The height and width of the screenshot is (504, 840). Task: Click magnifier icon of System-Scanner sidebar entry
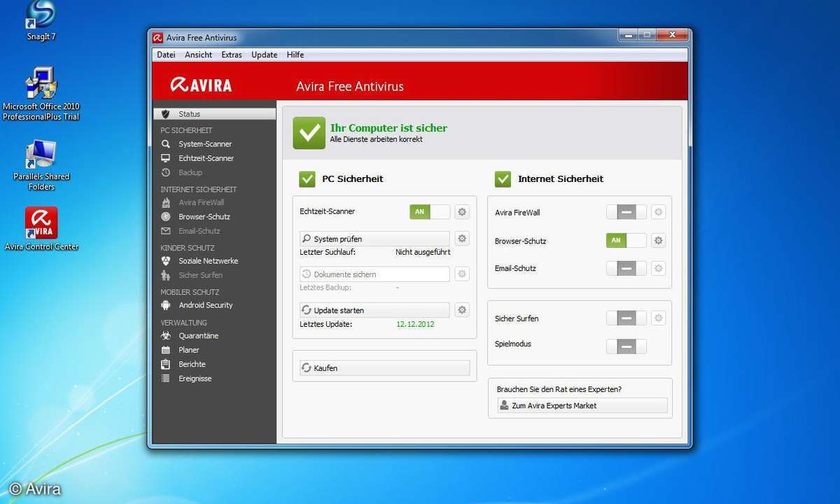point(166,143)
